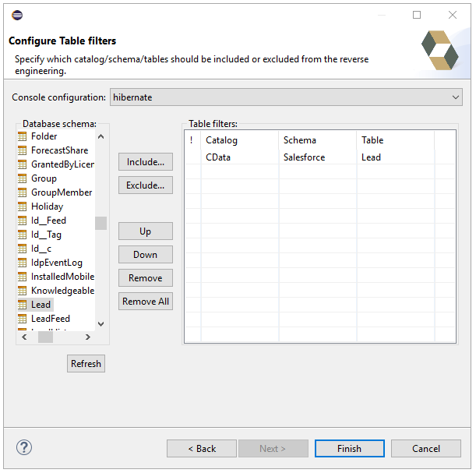Click the Id__Tag table icon
The width and height of the screenshot is (476, 473).
coord(22,235)
